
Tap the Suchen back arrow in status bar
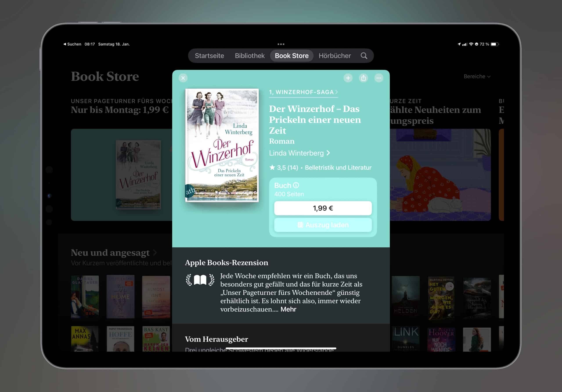coord(72,44)
